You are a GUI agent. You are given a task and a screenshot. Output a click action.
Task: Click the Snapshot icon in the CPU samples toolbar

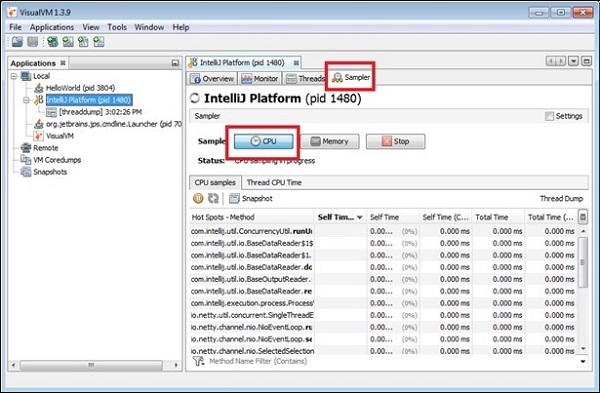(234, 198)
